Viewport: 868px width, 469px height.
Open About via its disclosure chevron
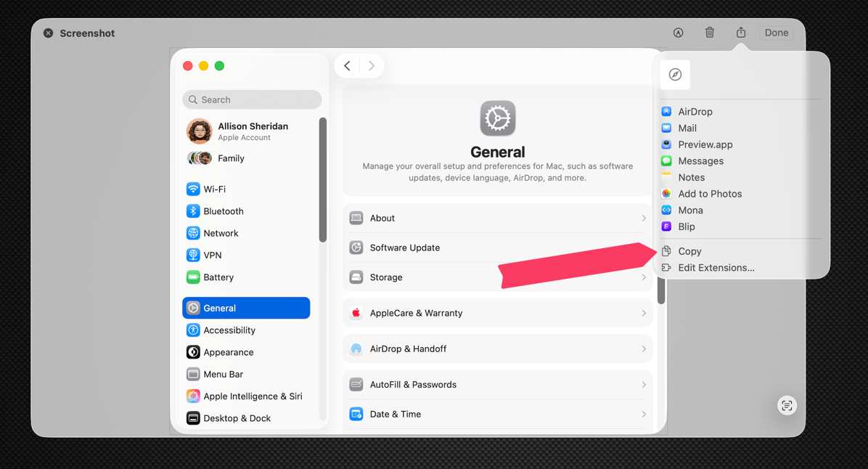point(643,218)
